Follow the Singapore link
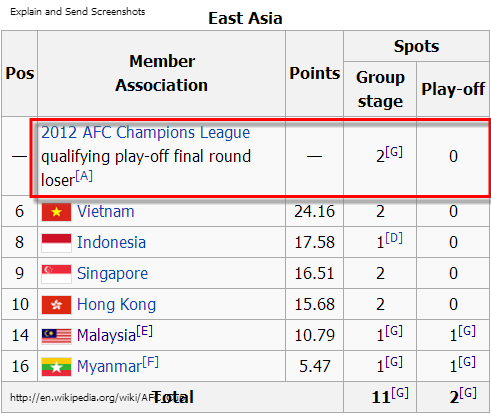 [112, 274]
